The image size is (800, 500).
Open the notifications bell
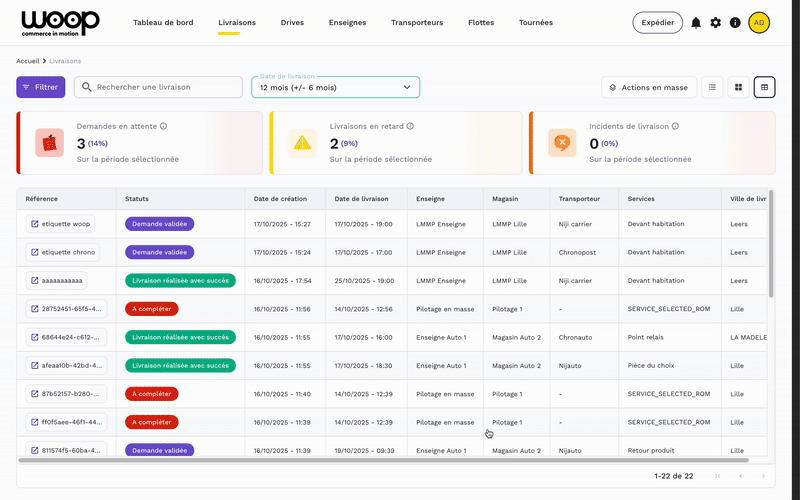pyautogui.click(x=696, y=22)
